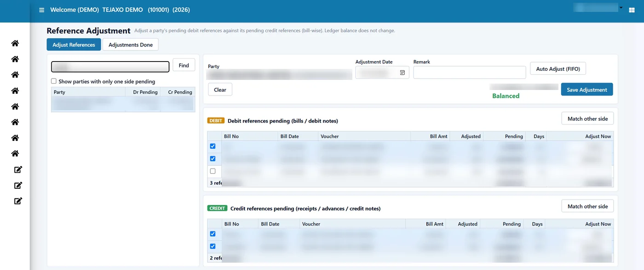Click the Find button
Viewport: 644px width, 270px height.
tap(184, 65)
